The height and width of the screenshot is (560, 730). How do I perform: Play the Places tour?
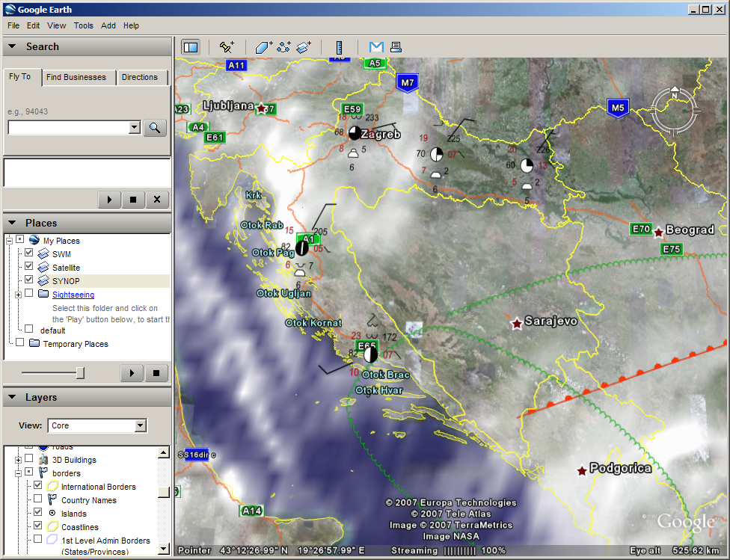132,373
